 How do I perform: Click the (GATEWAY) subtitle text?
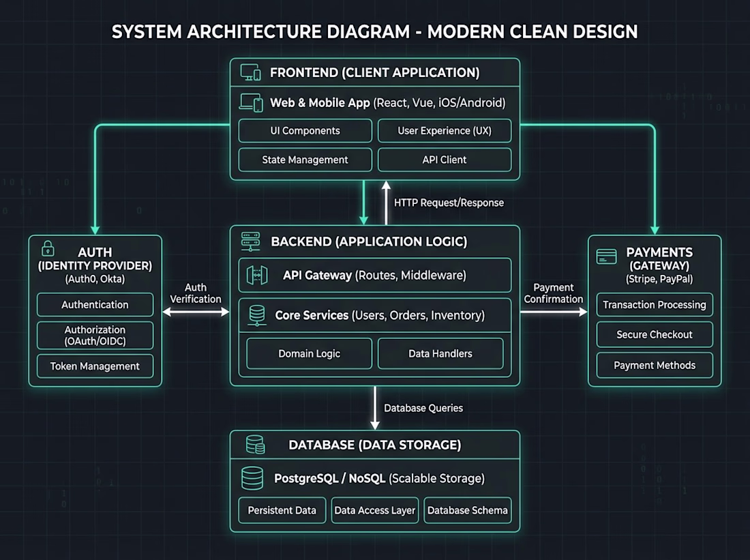pyautogui.click(x=659, y=265)
